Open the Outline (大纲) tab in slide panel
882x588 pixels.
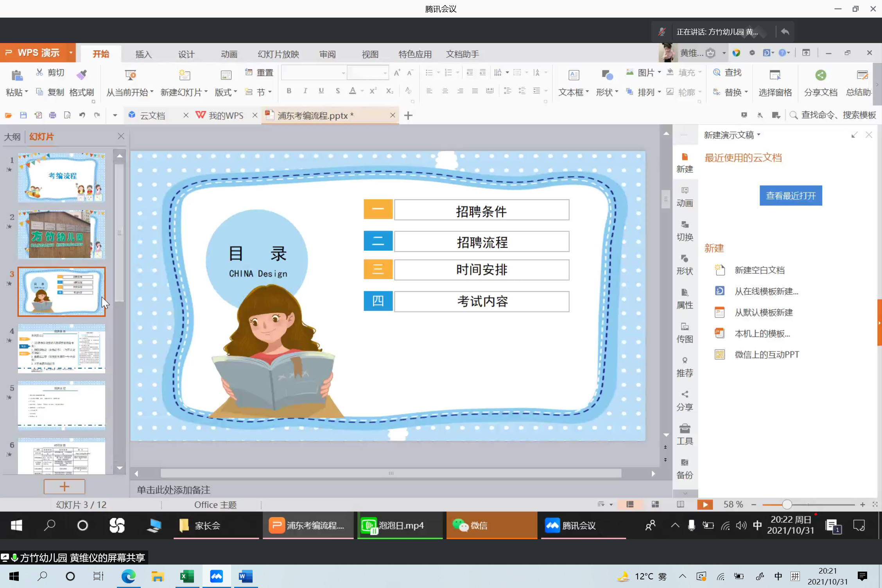12,137
